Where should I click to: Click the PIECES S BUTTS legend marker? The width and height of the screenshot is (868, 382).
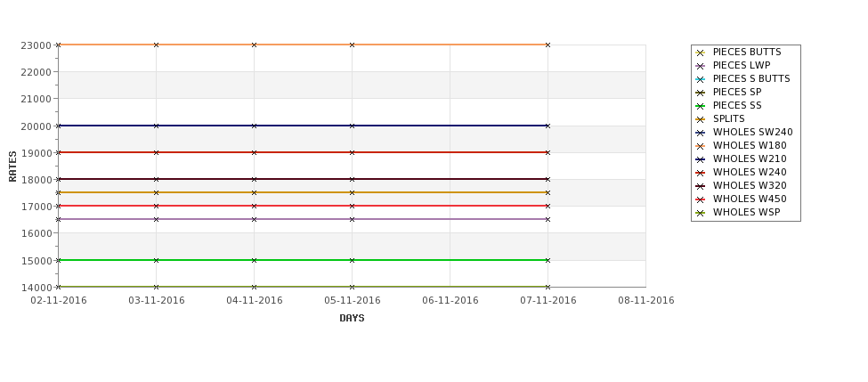[701, 79]
